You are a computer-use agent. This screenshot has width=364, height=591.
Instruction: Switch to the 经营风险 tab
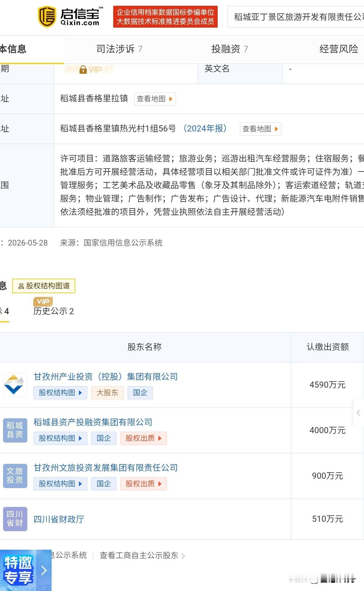coord(339,49)
